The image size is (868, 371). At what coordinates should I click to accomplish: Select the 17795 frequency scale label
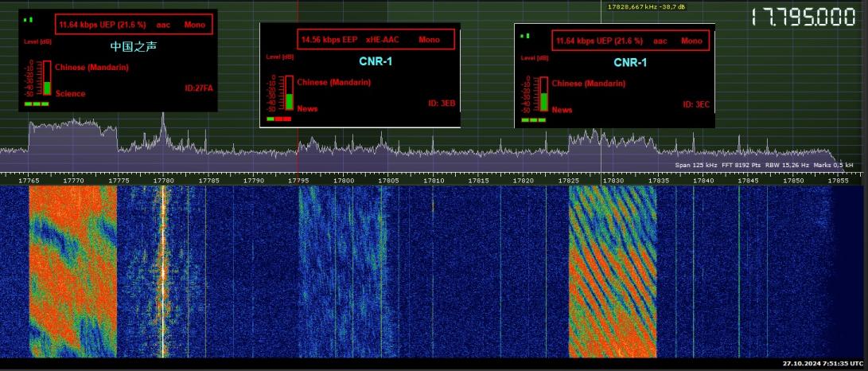(x=299, y=181)
